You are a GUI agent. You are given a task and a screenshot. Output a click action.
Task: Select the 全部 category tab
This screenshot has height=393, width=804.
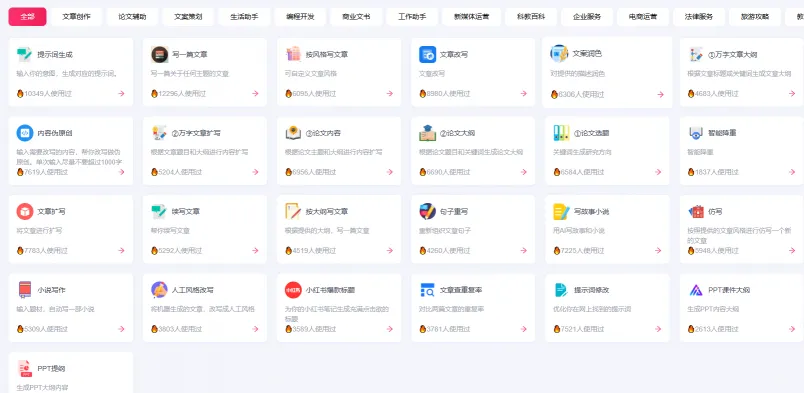click(x=27, y=16)
